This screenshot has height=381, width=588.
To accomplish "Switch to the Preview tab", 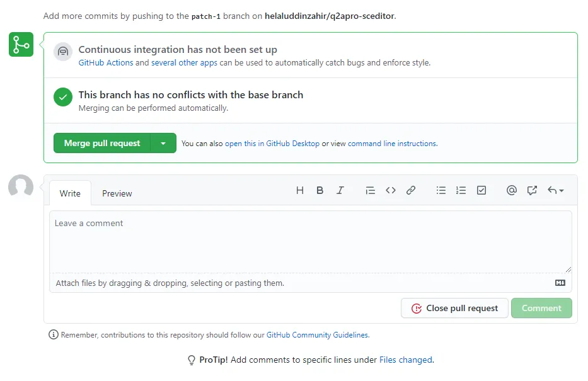I will tap(117, 193).
